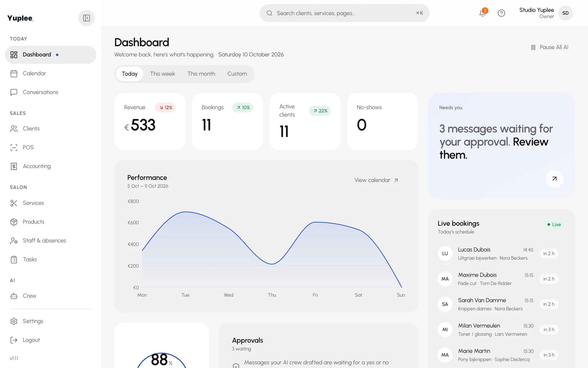
Task: Open the arrow button in Needs you card
Action: (x=554, y=179)
